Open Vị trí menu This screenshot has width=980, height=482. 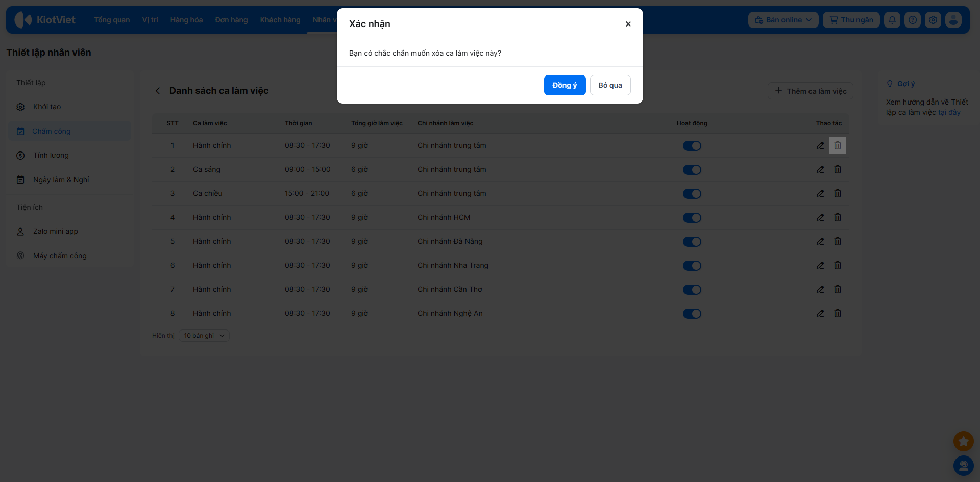(x=150, y=20)
